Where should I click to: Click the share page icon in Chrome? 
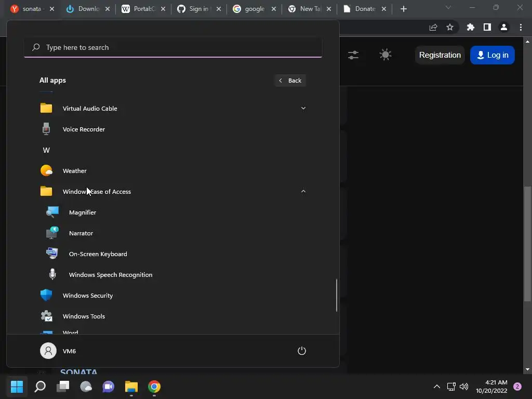(433, 27)
